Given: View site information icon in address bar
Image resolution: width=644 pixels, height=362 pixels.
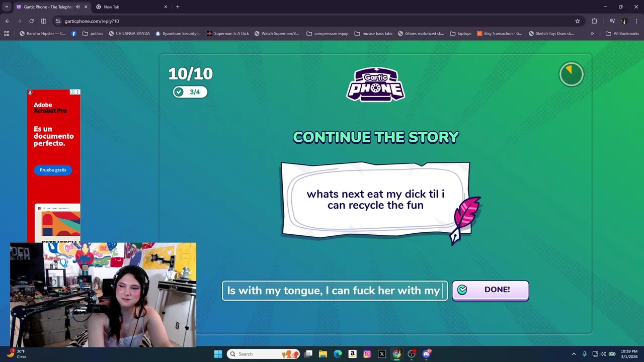Looking at the screenshot, I should click(x=58, y=21).
